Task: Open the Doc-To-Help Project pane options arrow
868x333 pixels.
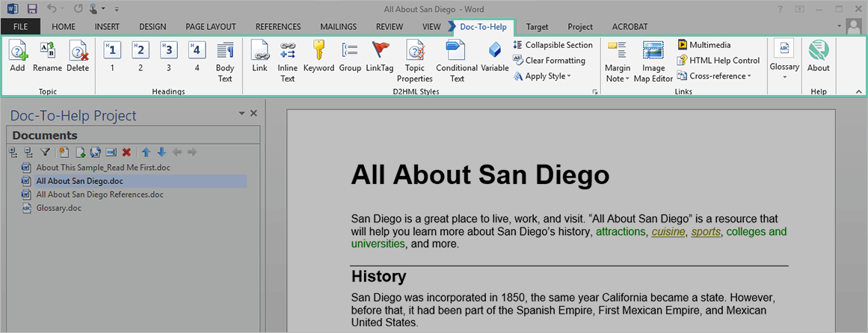Action: (241, 113)
